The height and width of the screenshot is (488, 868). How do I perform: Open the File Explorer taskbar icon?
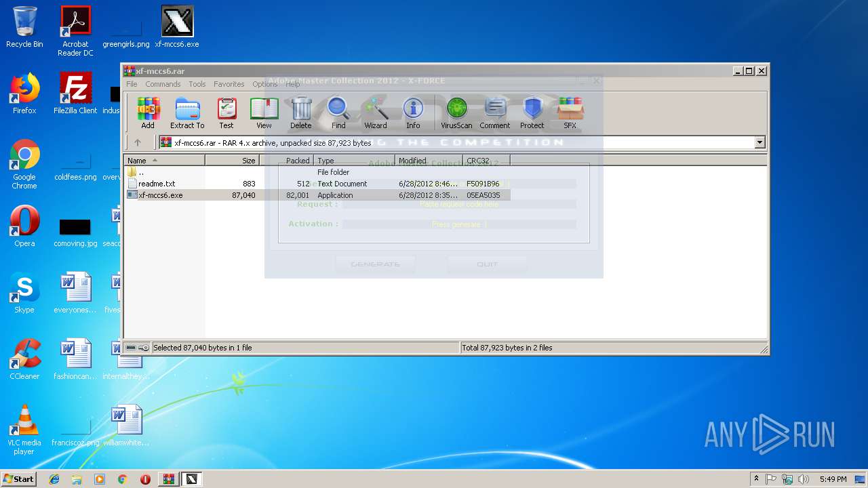tap(77, 479)
